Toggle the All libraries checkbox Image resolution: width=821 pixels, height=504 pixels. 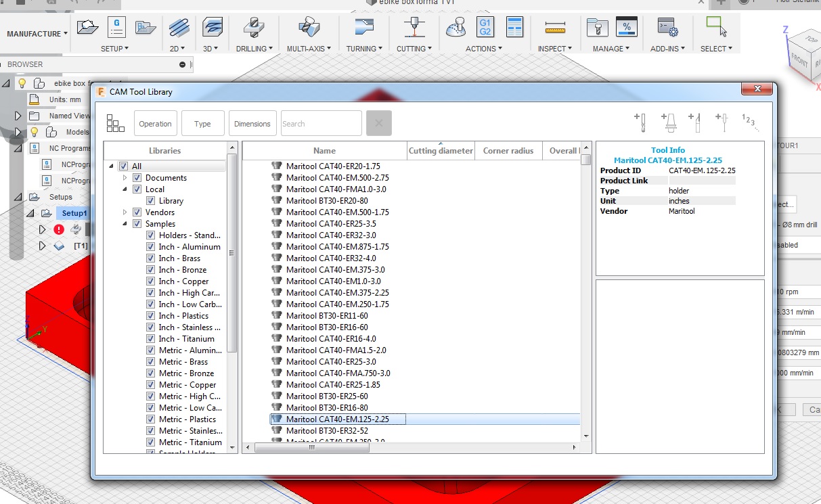(x=123, y=166)
